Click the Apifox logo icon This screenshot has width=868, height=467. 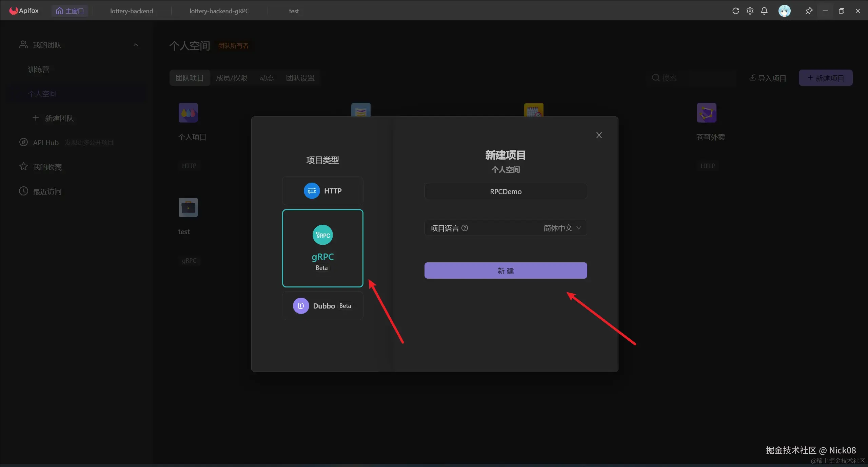pyautogui.click(x=14, y=11)
